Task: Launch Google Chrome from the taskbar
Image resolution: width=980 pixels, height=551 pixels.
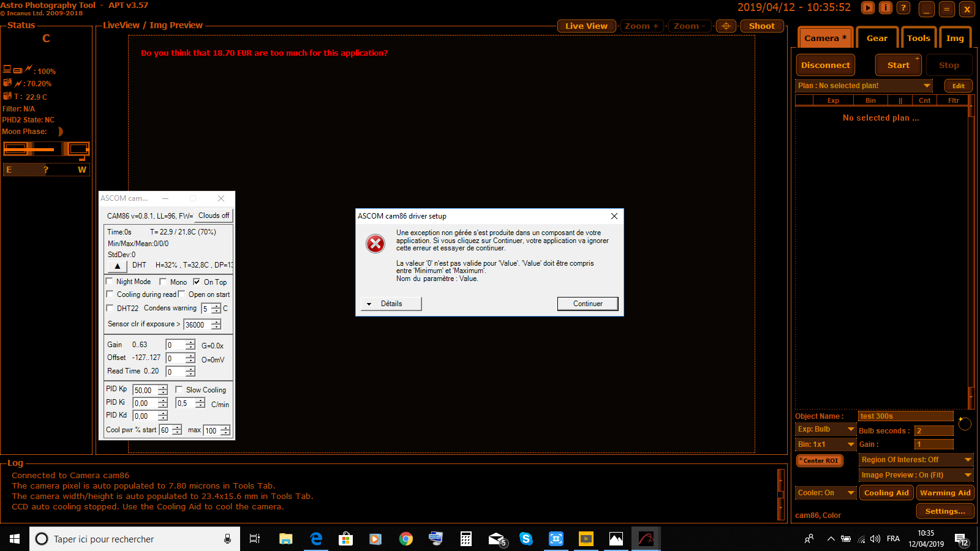Action: coord(406,539)
